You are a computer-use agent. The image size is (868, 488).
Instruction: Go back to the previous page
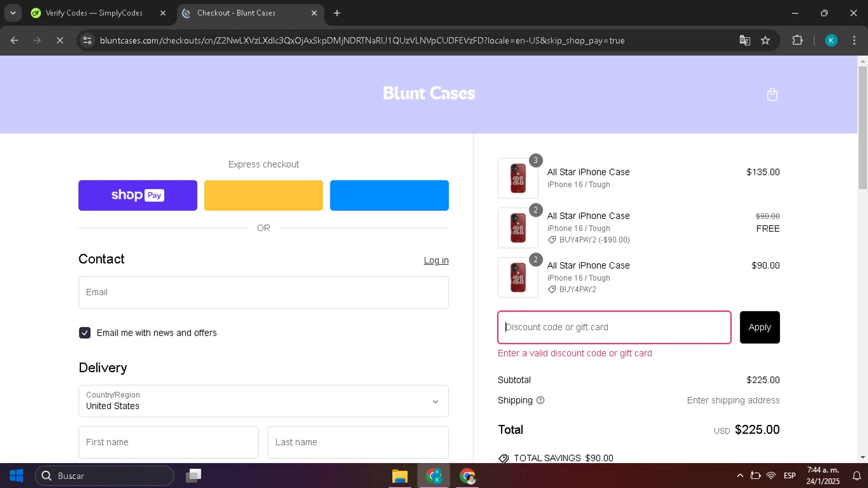(14, 41)
